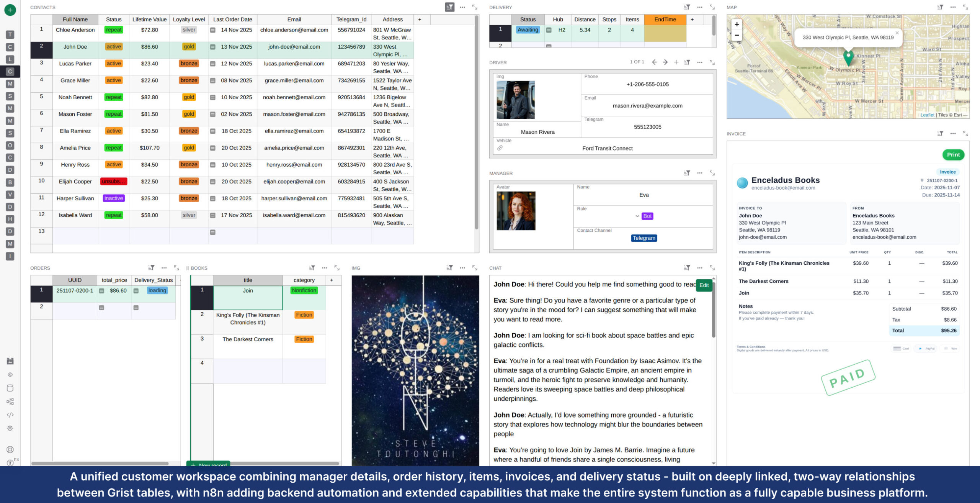Open document settings gear in sidebar

click(10, 428)
